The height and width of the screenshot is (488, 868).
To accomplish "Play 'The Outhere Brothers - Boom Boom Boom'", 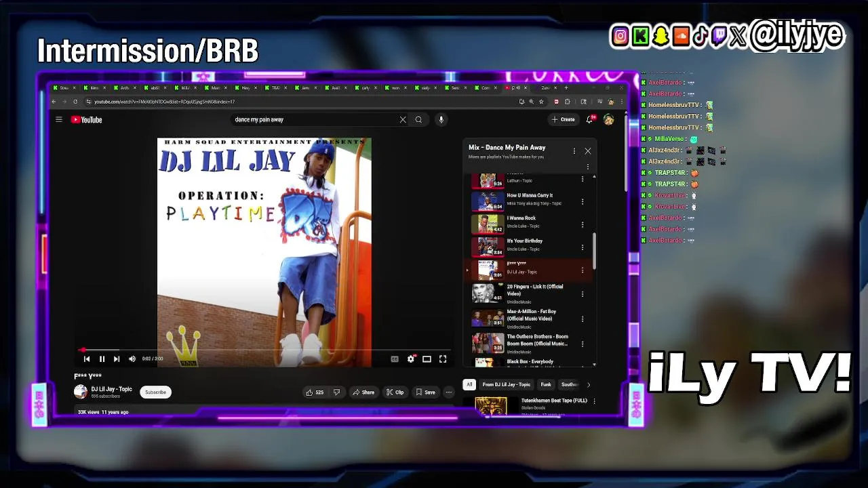I will coord(538,340).
